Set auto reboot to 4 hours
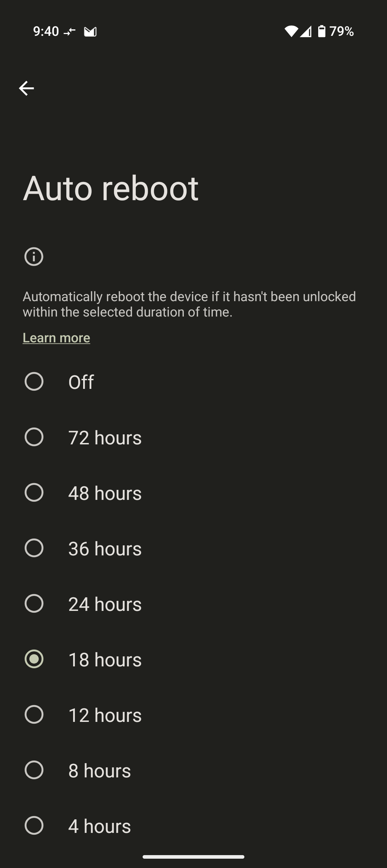Viewport: 387px width, 868px height. (x=34, y=825)
